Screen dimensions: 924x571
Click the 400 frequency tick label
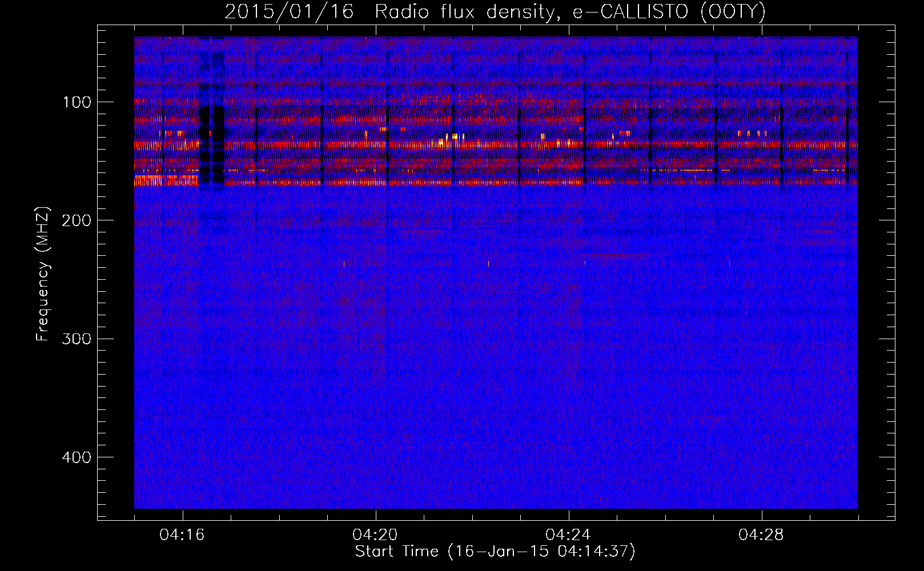pyautogui.click(x=77, y=457)
